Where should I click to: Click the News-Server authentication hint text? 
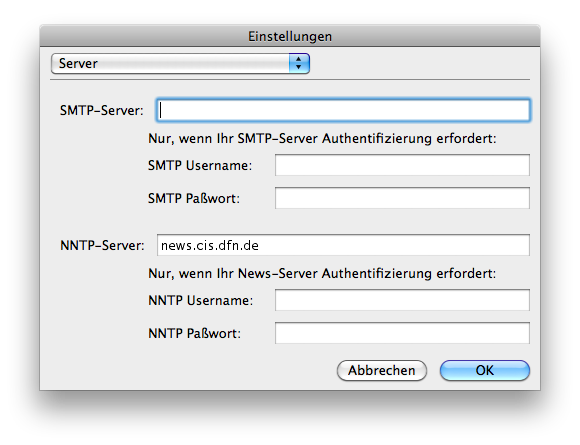point(322,274)
